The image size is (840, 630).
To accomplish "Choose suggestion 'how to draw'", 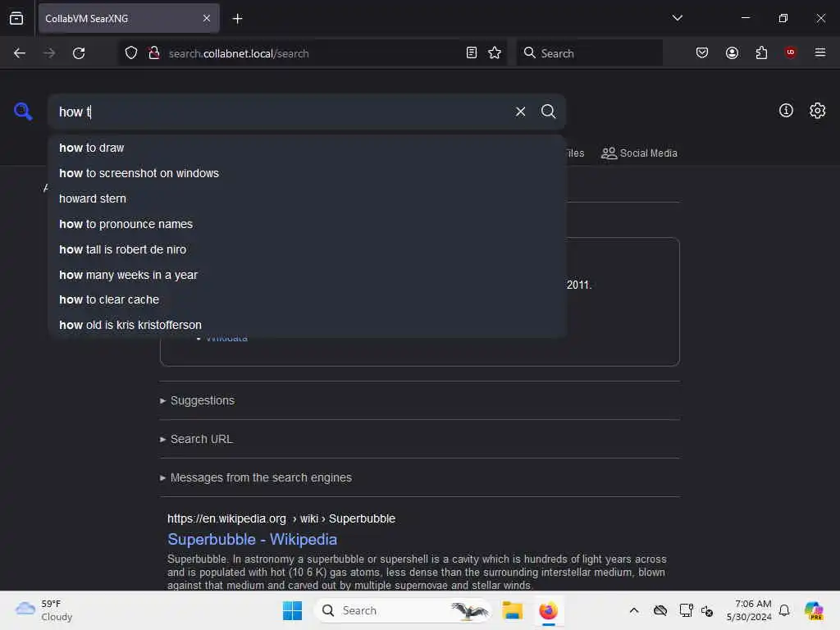I will coord(307,148).
